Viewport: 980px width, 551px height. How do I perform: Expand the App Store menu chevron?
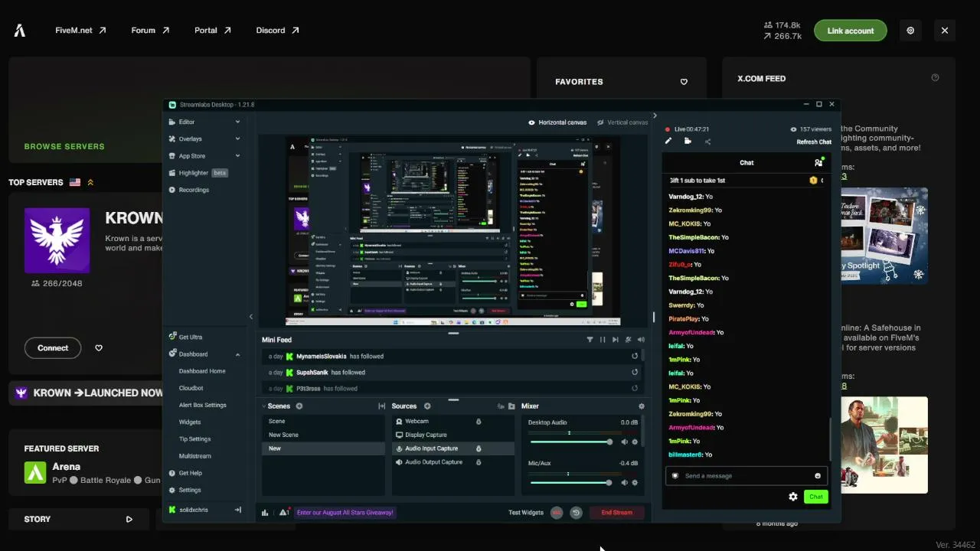click(x=237, y=156)
